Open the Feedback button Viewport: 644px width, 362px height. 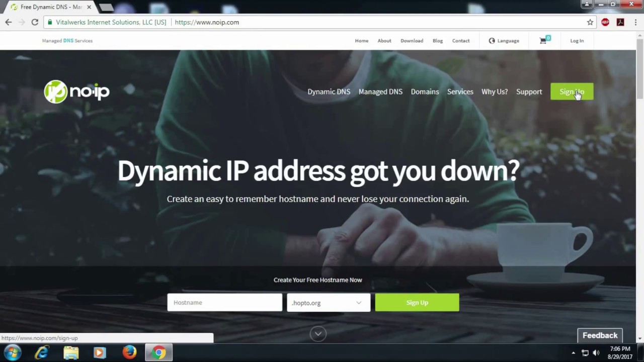coord(600,335)
